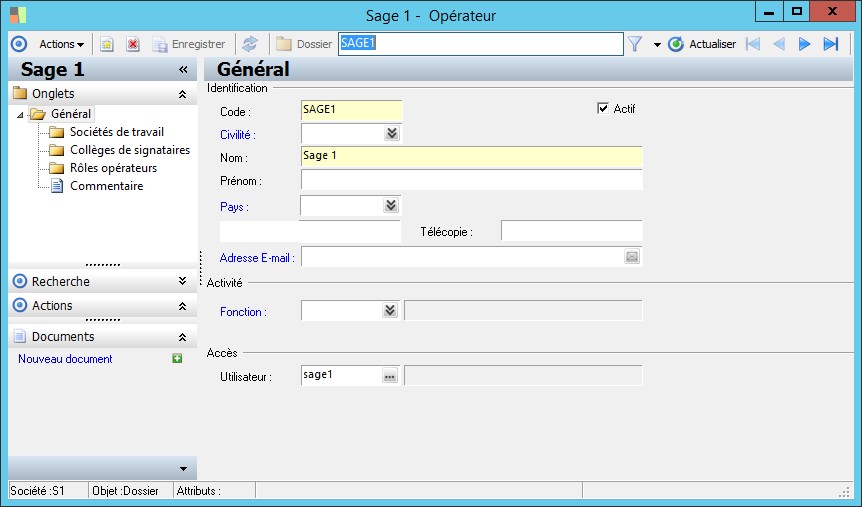
Task: Click the round blue icon left of Actions
Action: [x=19, y=44]
